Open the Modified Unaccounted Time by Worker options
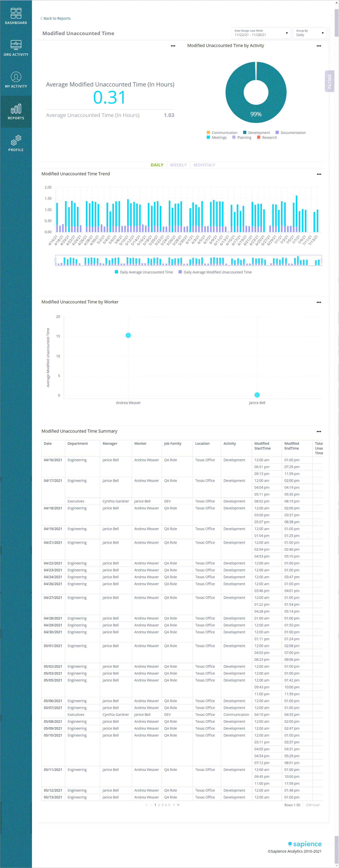 tap(319, 302)
